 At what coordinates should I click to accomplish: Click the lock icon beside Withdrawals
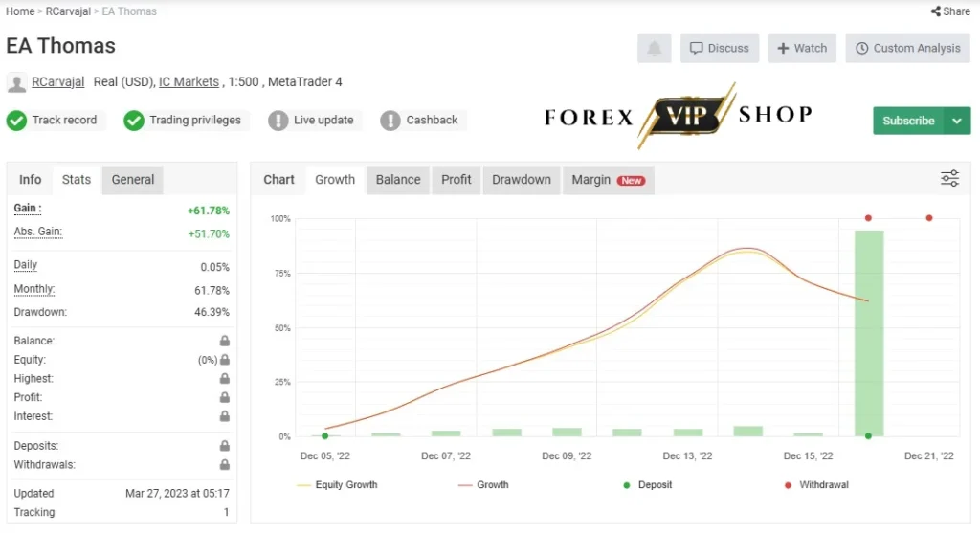click(x=224, y=464)
